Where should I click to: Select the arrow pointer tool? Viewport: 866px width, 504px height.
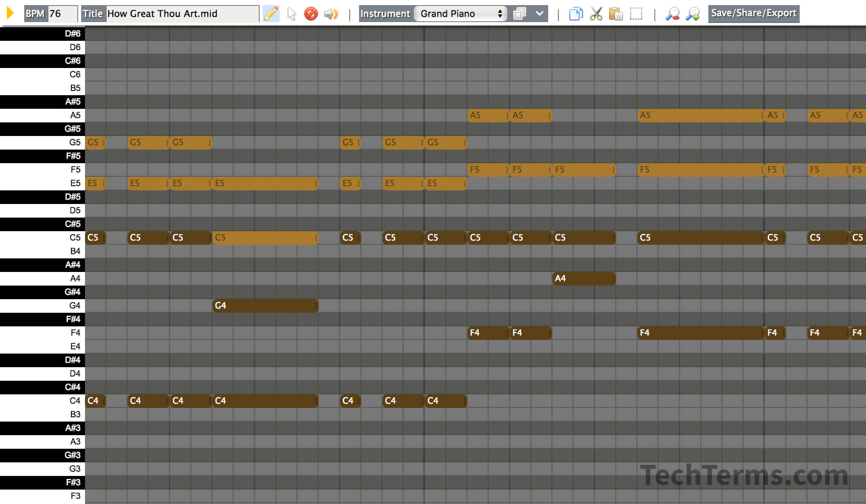[x=291, y=14]
